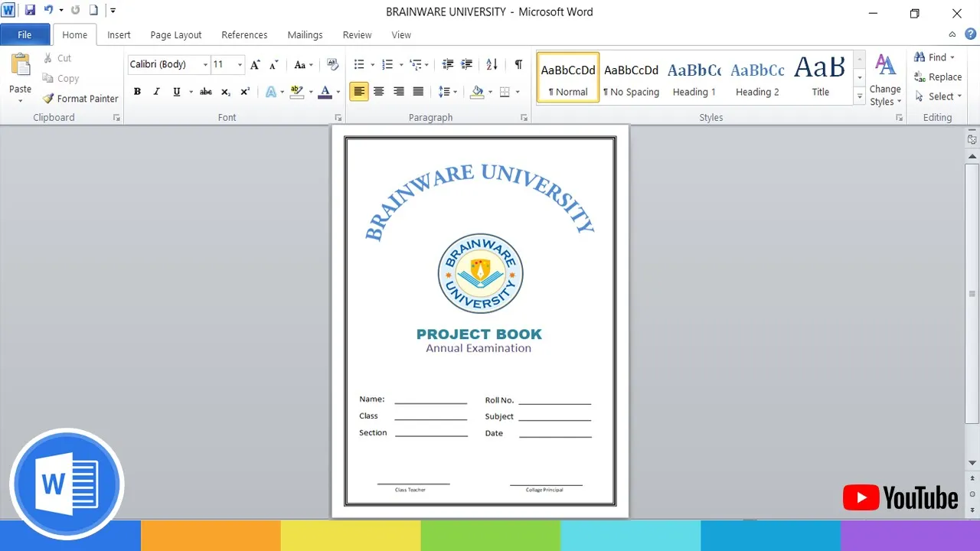Click the Undo arrow icon
Screen dimensions: 980x551
[49, 10]
